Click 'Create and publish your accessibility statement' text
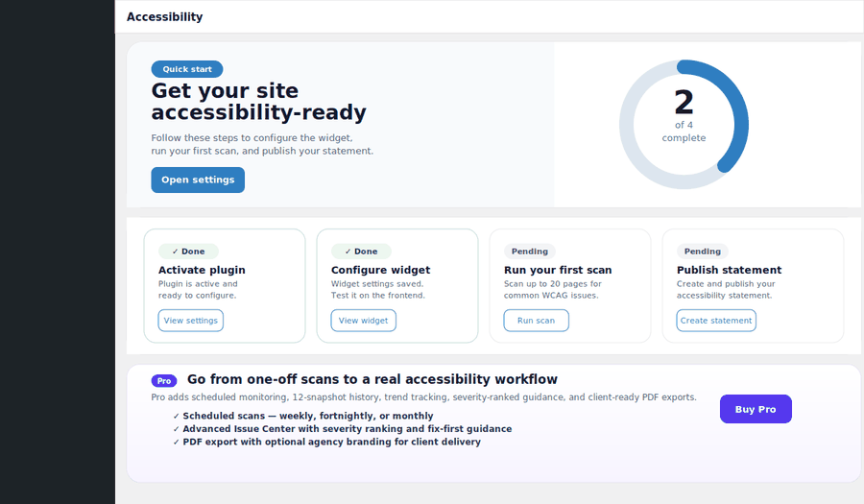864x504 pixels. (726, 290)
